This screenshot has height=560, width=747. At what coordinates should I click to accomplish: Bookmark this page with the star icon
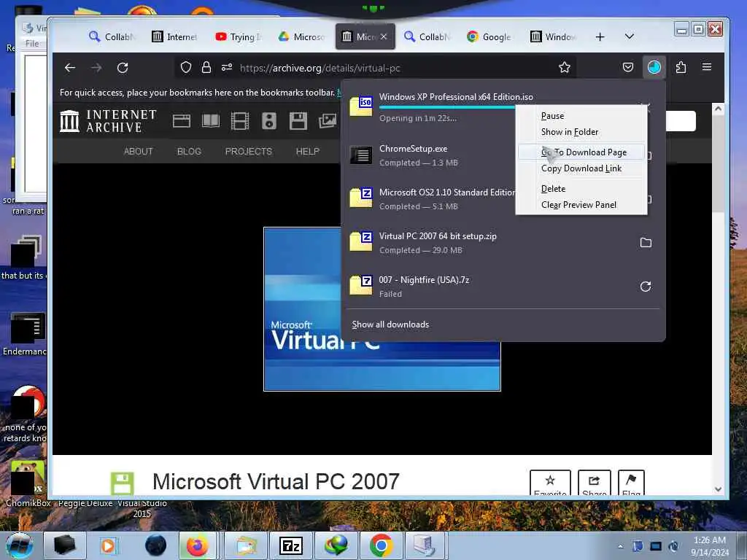(x=565, y=68)
